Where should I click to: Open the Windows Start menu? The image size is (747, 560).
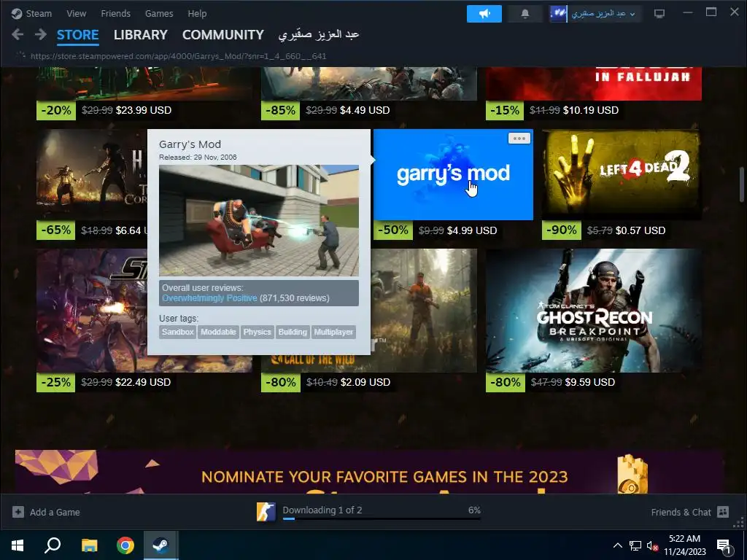18,545
